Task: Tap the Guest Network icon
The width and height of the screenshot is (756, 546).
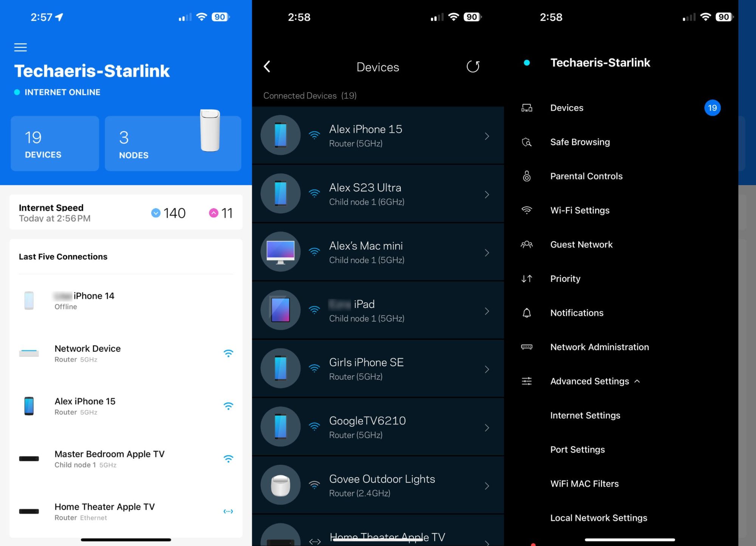Action: [526, 244]
